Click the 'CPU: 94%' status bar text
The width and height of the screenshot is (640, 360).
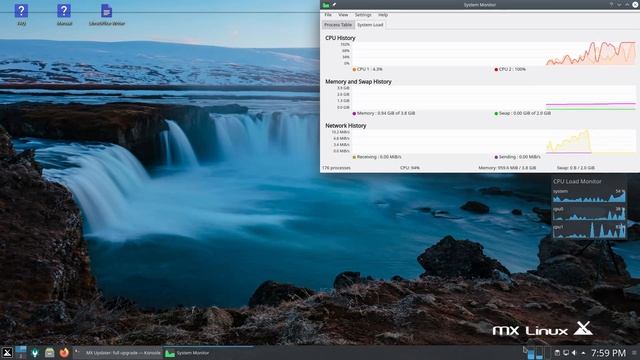(410, 168)
